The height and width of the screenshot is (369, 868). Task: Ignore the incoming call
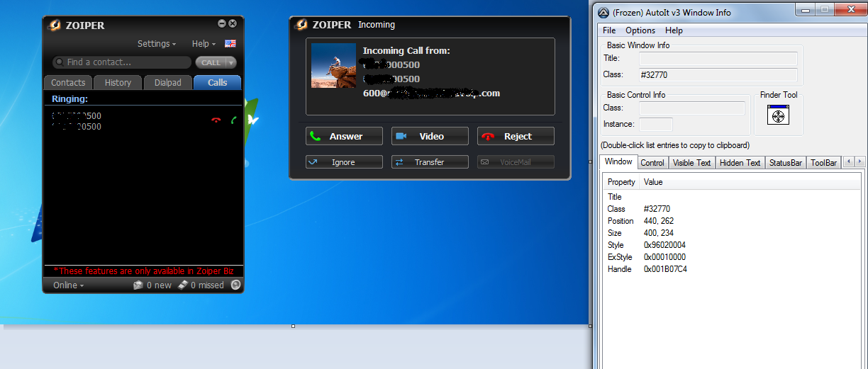pos(344,162)
